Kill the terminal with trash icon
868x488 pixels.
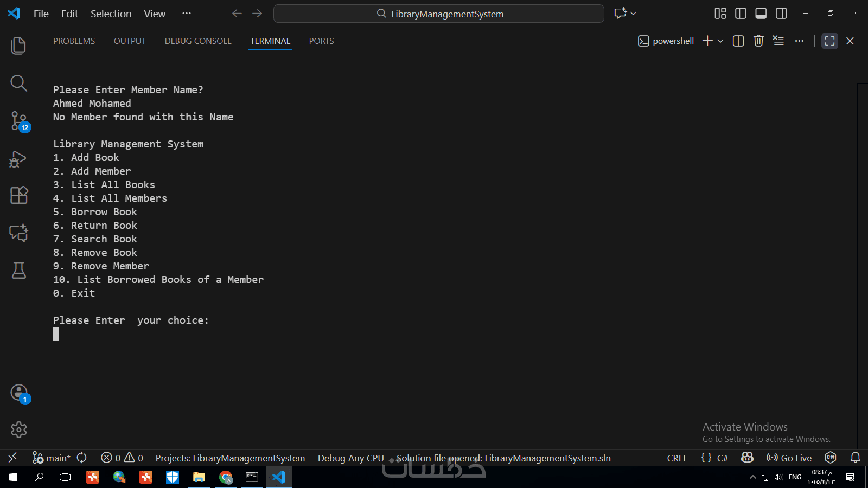point(758,41)
